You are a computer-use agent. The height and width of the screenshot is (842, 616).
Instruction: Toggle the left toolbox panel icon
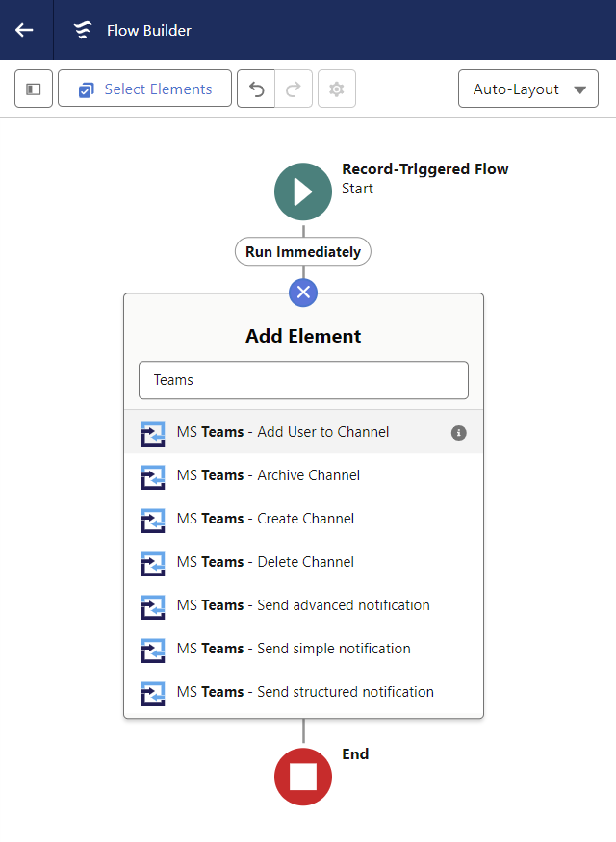click(34, 89)
